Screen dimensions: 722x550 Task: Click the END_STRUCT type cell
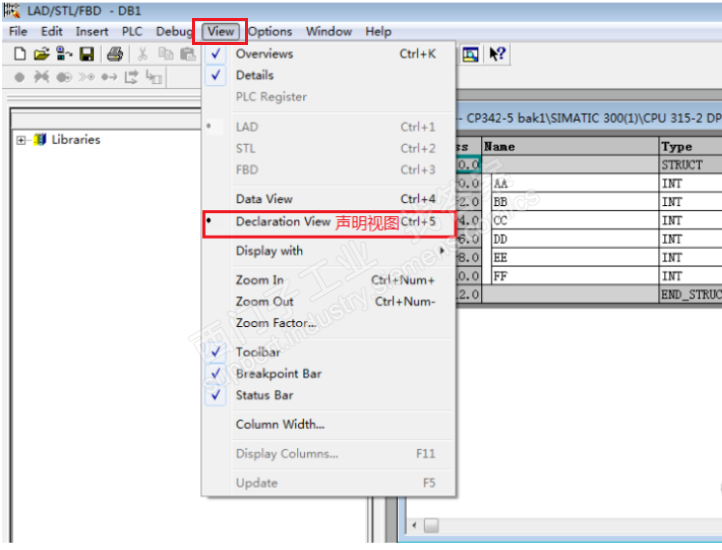[x=690, y=294]
